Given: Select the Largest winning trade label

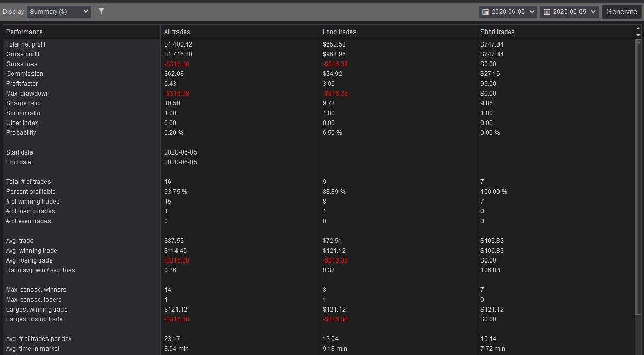Looking at the screenshot, I should click(37, 310).
